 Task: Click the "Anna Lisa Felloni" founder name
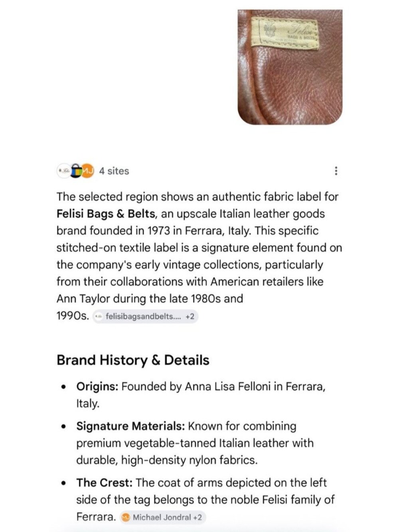pyautogui.click(x=227, y=387)
